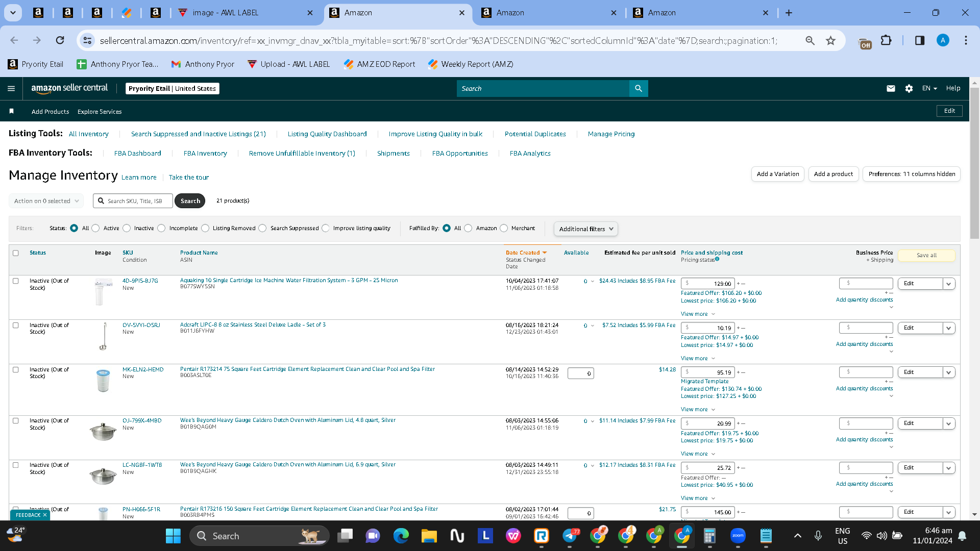Viewport: 980px width, 551px height.
Task: Click the zoom magnifier icon in address bar
Action: coord(810,40)
